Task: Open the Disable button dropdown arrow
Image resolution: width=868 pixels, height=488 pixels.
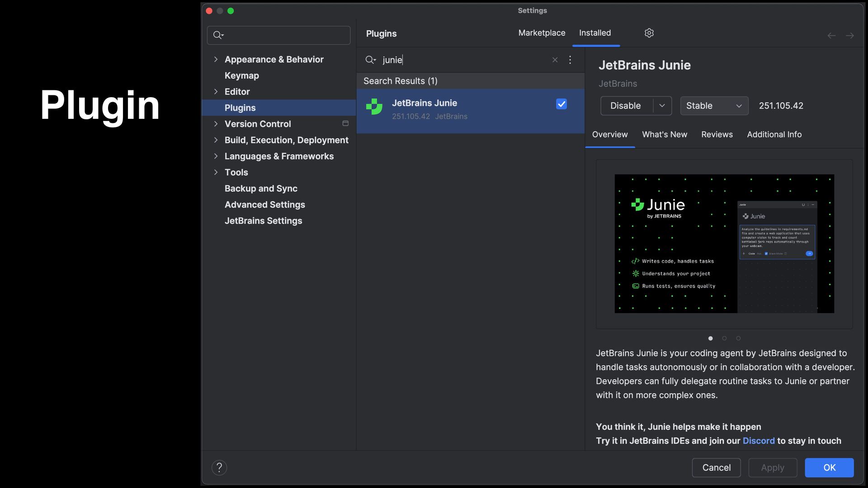Action: 662,106
